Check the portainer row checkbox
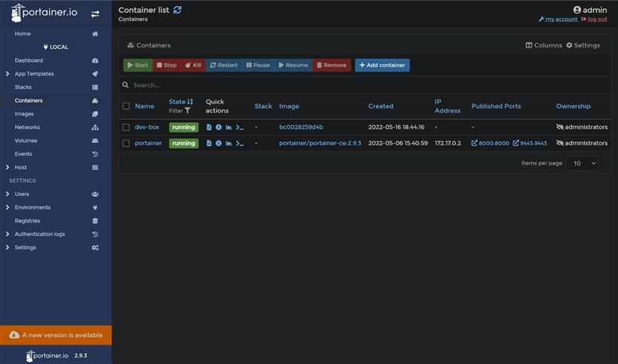The width and height of the screenshot is (618, 364). pyautogui.click(x=126, y=143)
